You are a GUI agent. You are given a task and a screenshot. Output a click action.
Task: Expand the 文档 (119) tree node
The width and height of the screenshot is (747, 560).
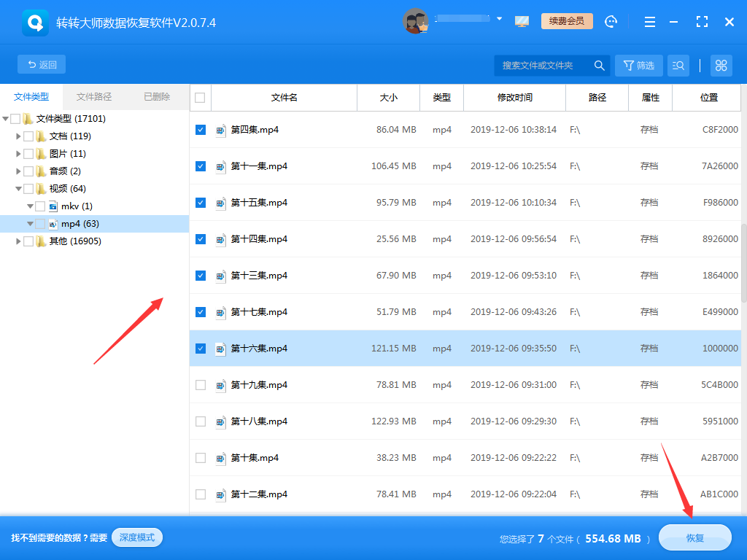point(19,136)
